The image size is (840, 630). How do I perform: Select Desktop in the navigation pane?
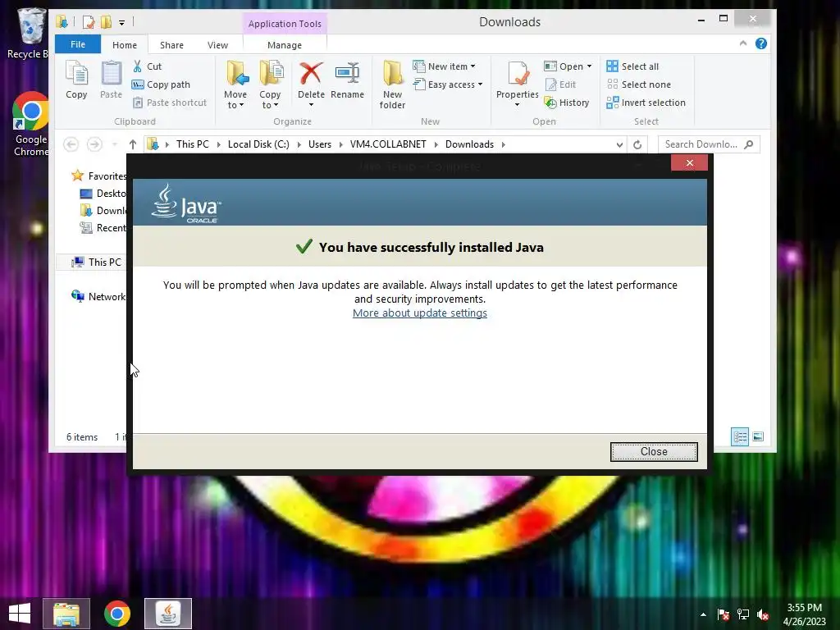[x=103, y=194]
